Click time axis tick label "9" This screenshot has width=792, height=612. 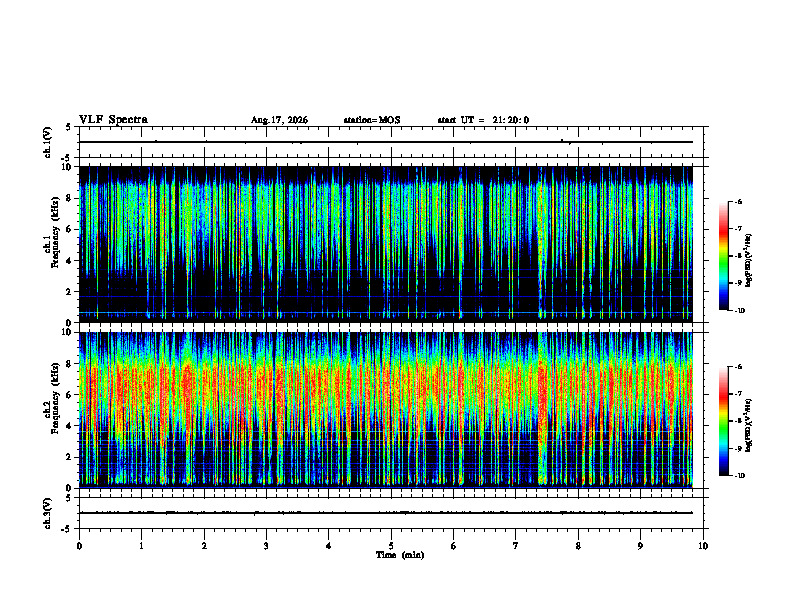coord(640,546)
